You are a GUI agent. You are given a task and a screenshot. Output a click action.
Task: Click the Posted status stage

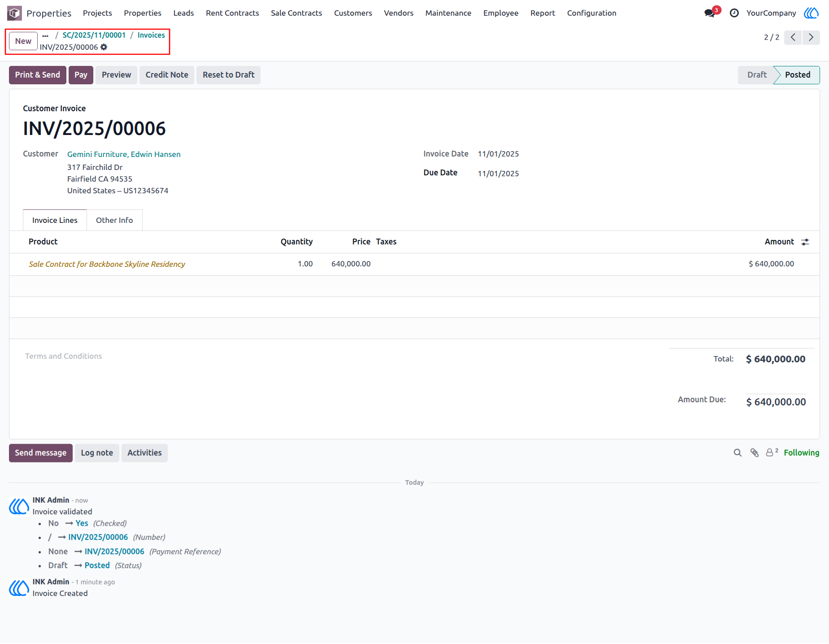pyautogui.click(x=798, y=75)
